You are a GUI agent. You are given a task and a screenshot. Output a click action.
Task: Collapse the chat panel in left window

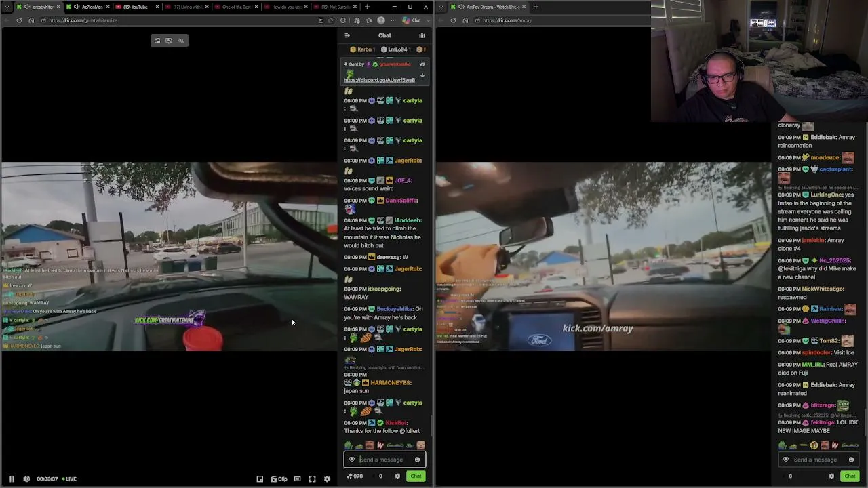pyautogui.click(x=347, y=35)
